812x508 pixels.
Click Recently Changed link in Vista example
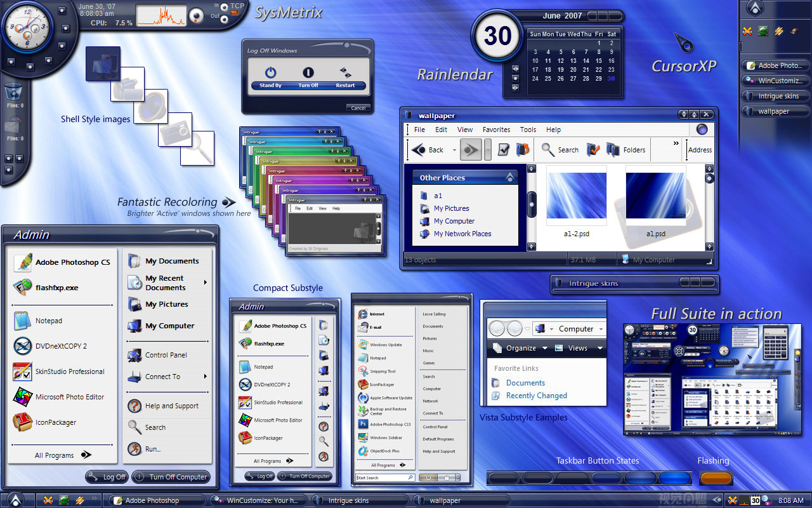click(x=537, y=396)
